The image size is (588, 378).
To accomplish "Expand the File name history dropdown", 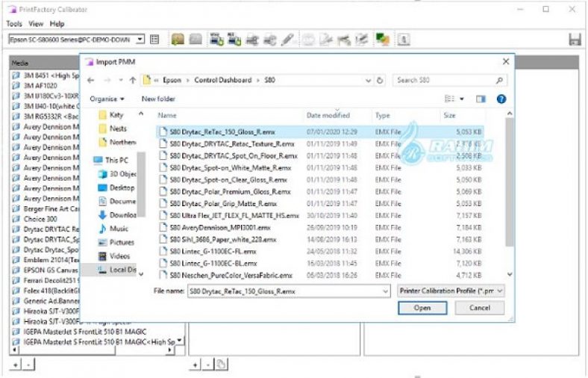I will (385, 291).
